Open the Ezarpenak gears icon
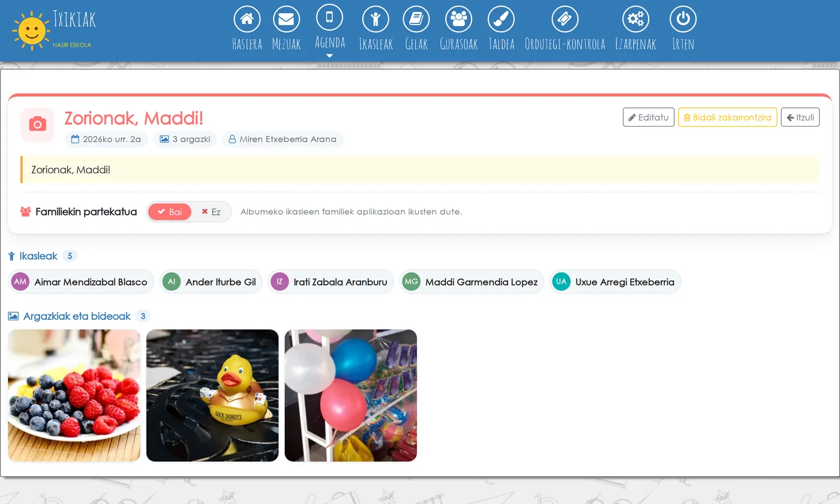 pos(635,19)
